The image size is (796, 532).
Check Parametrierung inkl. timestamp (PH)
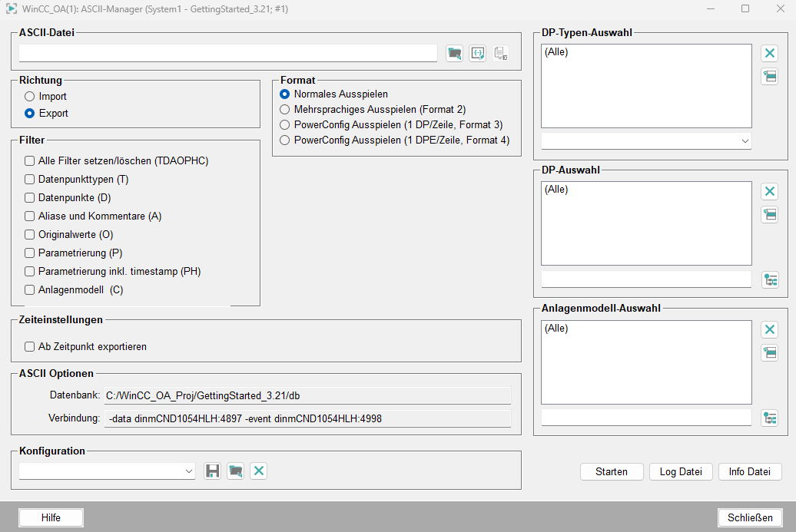pos(29,271)
